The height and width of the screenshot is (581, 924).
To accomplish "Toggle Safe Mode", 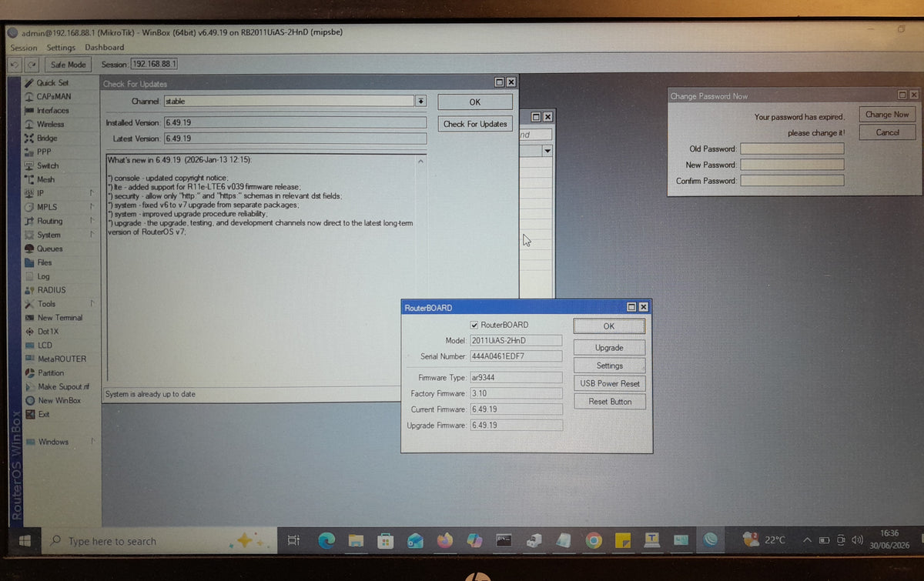I will [x=68, y=65].
